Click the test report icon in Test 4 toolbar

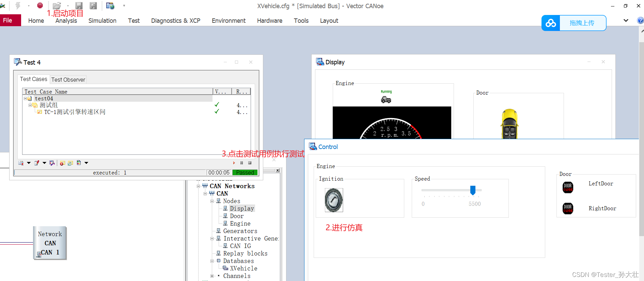point(21,163)
